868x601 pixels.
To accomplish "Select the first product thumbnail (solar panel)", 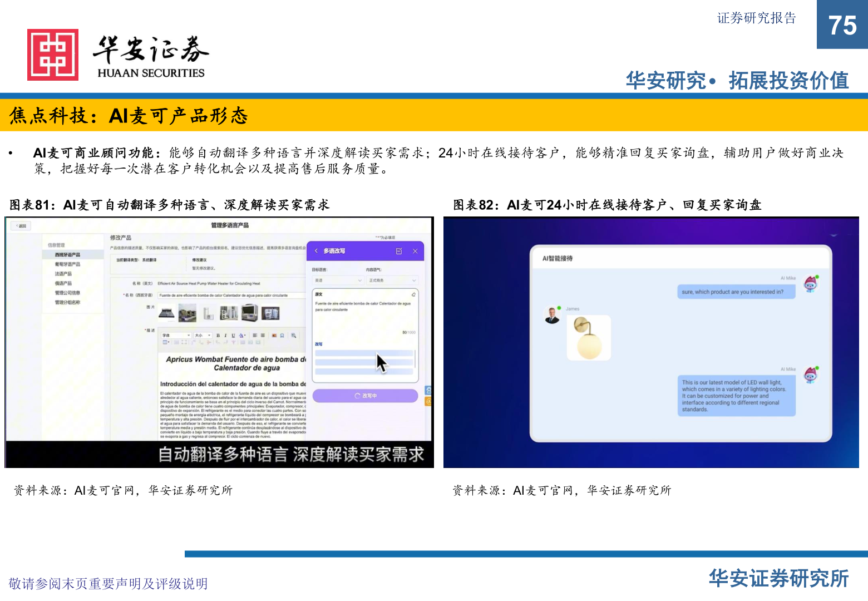I will point(166,314).
